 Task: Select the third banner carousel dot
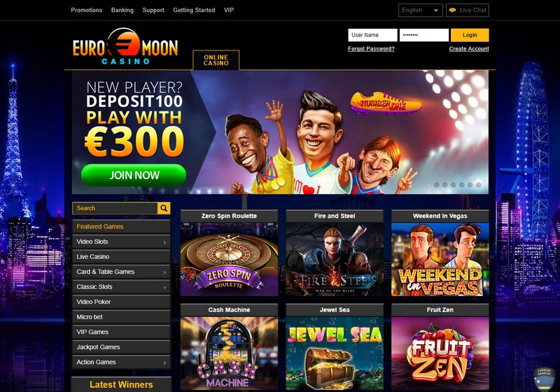click(444, 185)
